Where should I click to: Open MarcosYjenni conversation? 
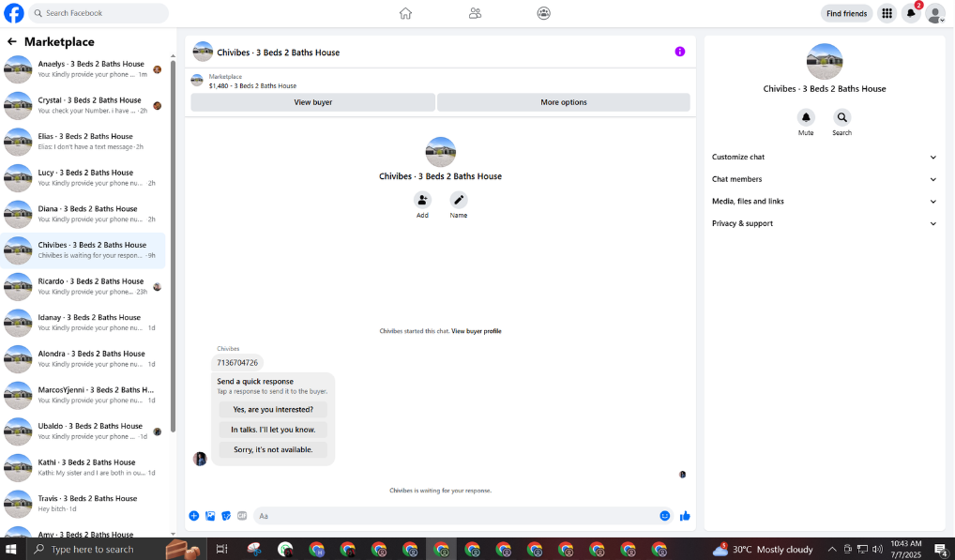point(83,395)
